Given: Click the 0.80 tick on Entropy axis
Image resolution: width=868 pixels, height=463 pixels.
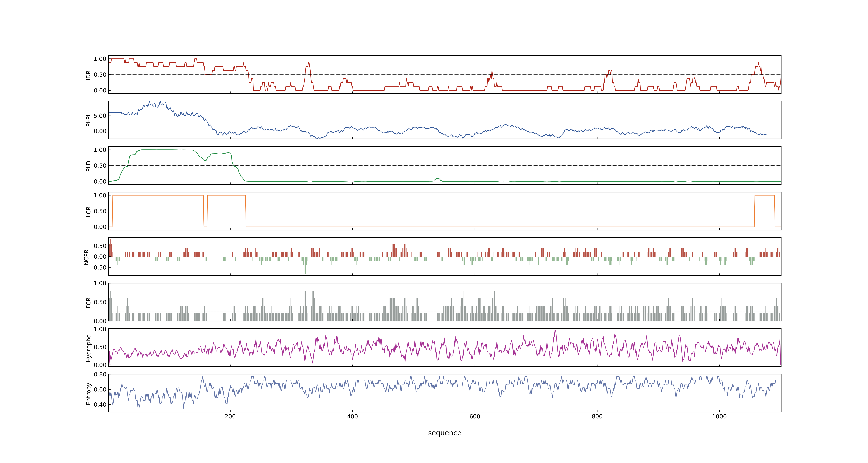Looking at the screenshot, I should point(100,374).
